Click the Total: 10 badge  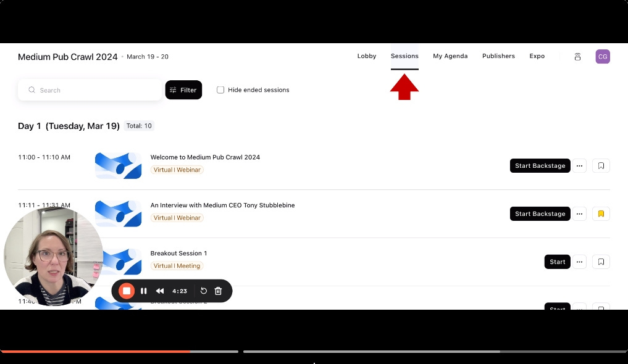coord(139,126)
